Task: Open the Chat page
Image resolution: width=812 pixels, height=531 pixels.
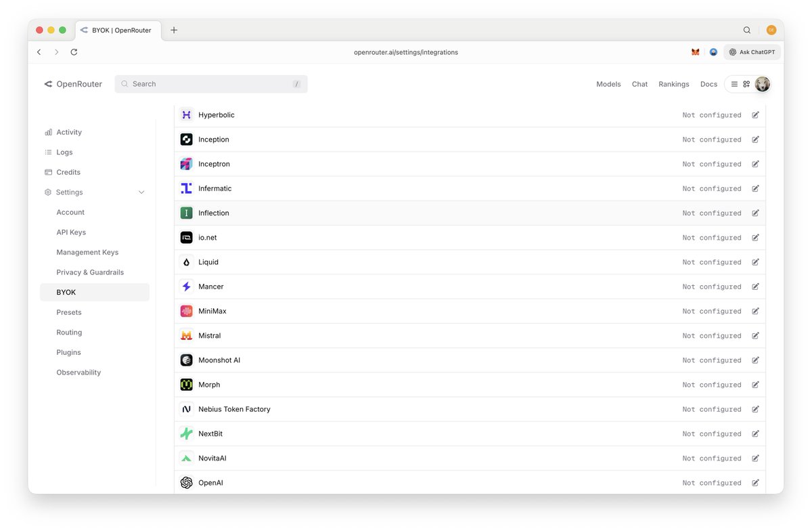Action: pyautogui.click(x=639, y=84)
